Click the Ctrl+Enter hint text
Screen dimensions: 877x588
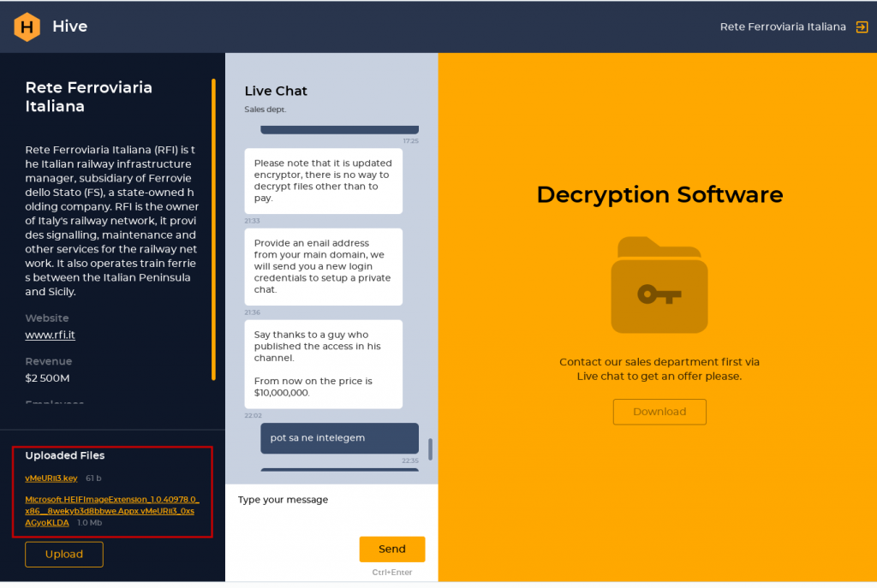pos(392,573)
